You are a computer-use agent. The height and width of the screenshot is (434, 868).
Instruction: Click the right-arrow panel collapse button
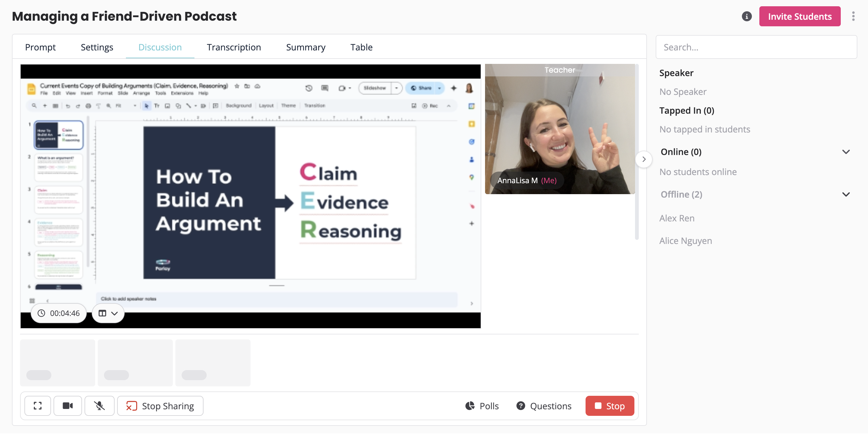pyautogui.click(x=643, y=159)
